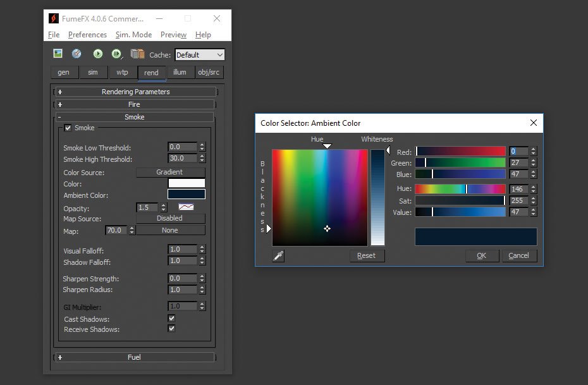Viewport: 588px width, 385px height.
Task: Toggle the Smoke checkbox
Action: pos(68,128)
